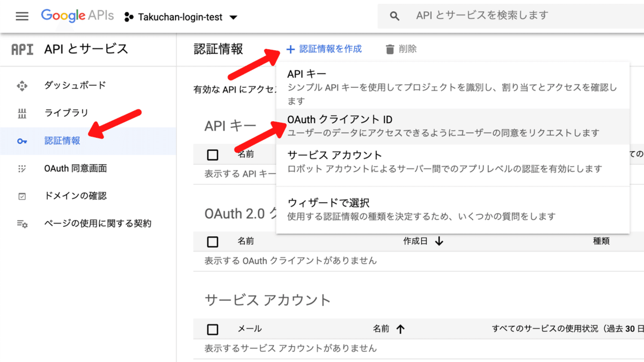Click the ダッシュボード icon in the sidebar
This screenshot has width=644, height=362.
point(22,85)
